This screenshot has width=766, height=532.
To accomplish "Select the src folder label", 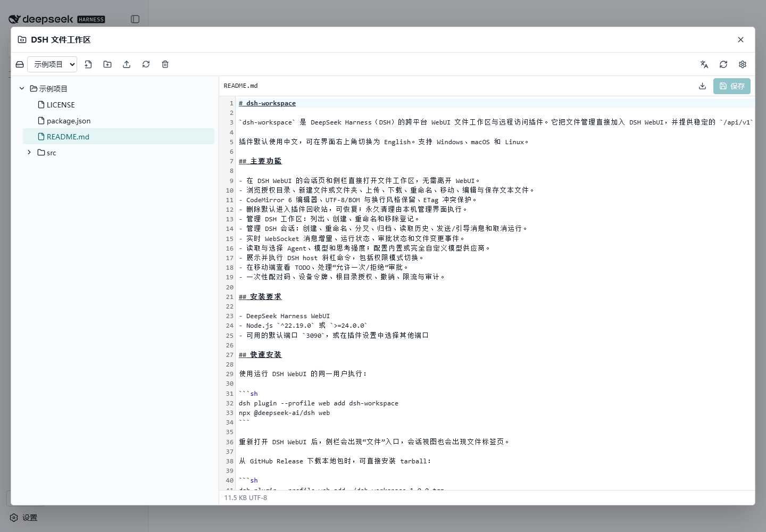I will pos(51,153).
